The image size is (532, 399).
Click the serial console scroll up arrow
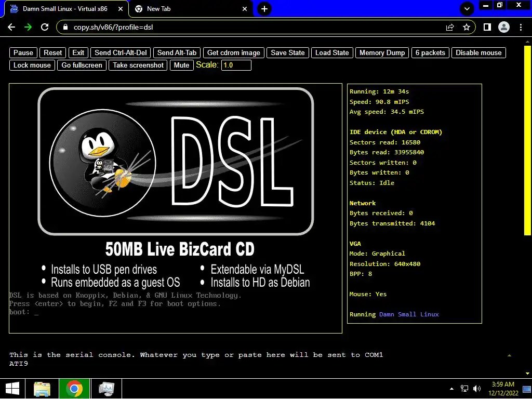coord(509,355)
